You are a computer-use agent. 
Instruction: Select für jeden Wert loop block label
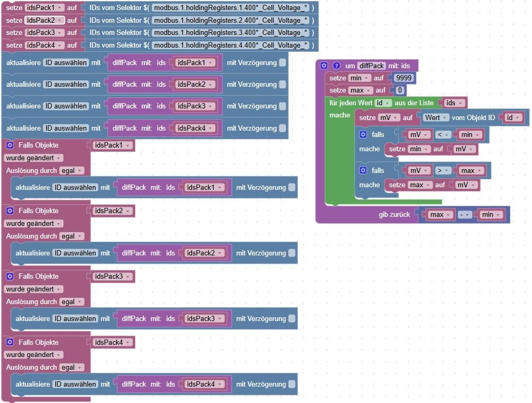click(x=351, y=103)
